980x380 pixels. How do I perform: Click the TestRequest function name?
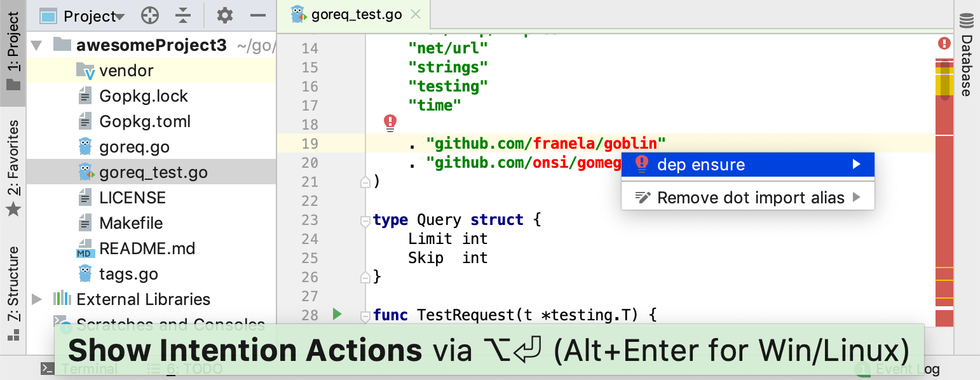tap(465, 315)
